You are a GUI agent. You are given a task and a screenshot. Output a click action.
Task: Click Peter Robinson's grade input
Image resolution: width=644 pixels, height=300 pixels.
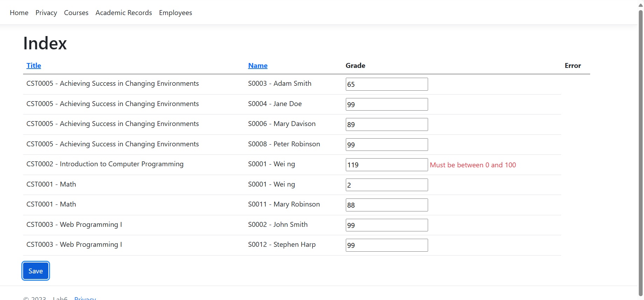click(386, 145)
